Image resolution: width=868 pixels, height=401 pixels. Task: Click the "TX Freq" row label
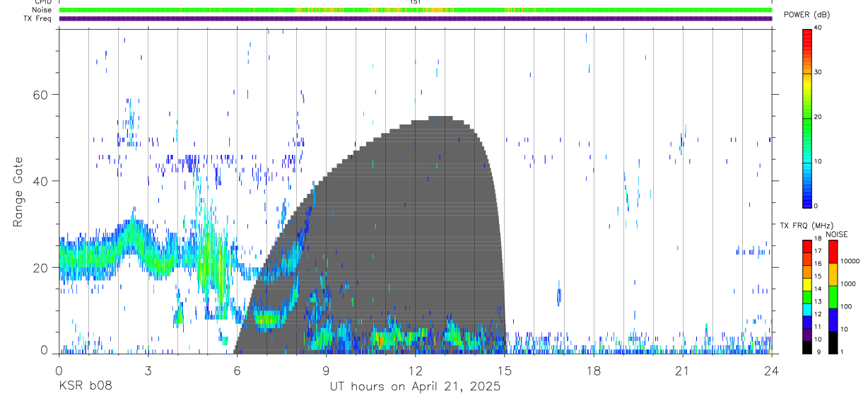38,18
